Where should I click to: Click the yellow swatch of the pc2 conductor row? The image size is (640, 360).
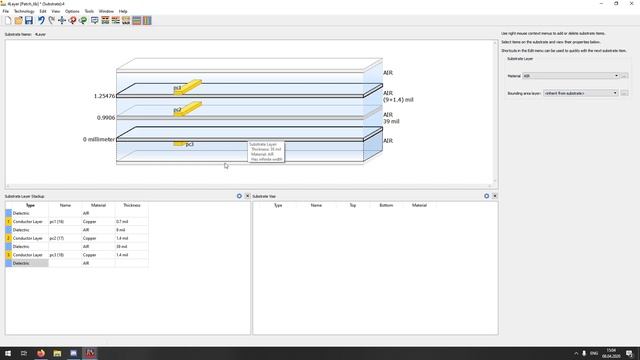coord(9,238)
